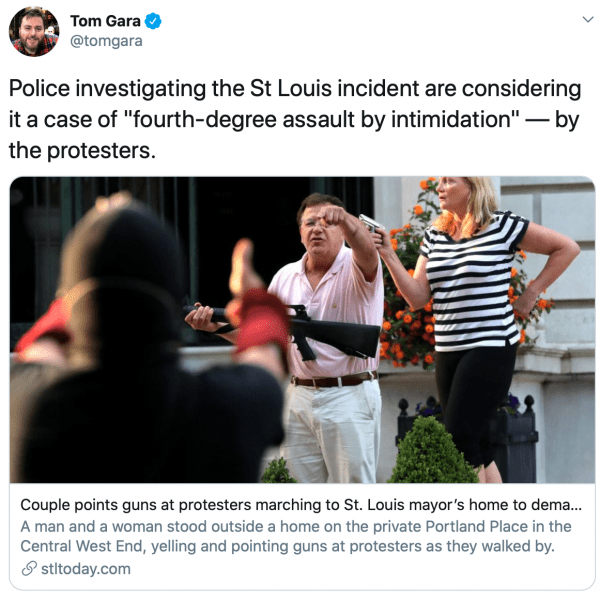This screenshot has height=600, width=600.
Task: Open the article photo of the couple
Action: 302,329
